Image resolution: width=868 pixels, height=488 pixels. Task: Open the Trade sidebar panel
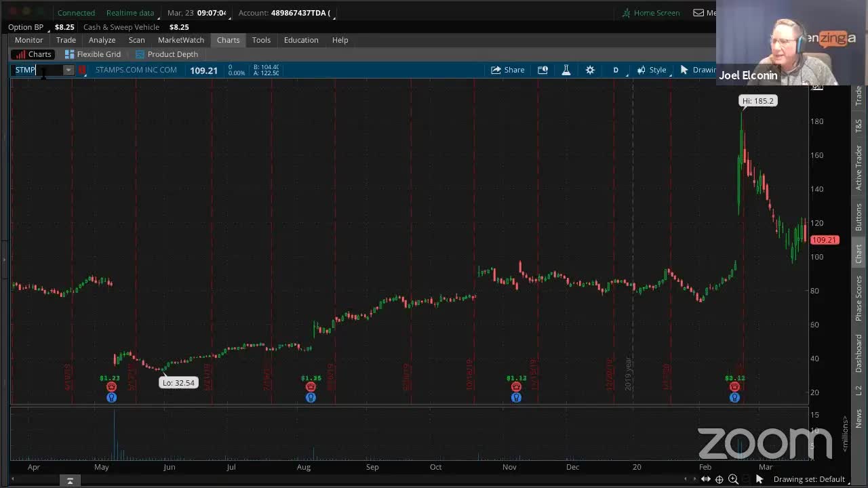click(x=859, y=96)
